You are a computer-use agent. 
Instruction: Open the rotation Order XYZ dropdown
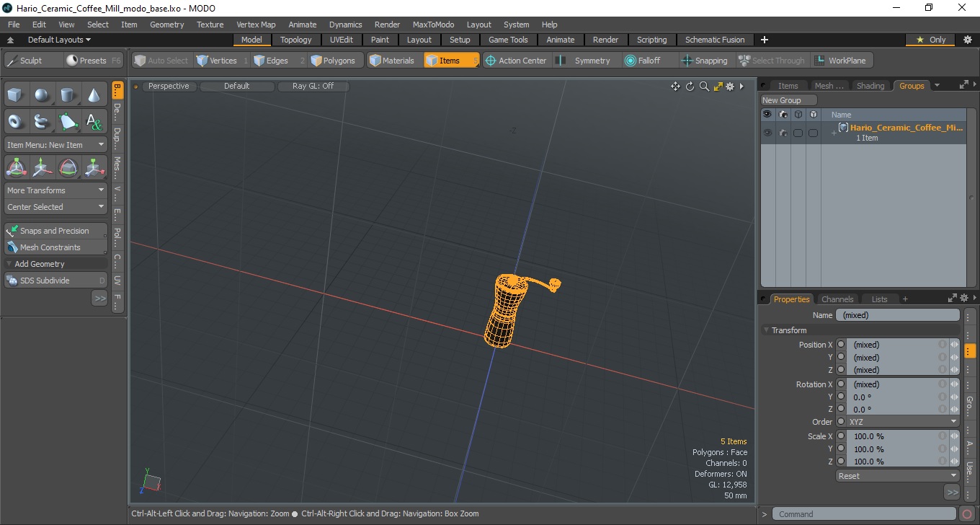coord(903,422)
